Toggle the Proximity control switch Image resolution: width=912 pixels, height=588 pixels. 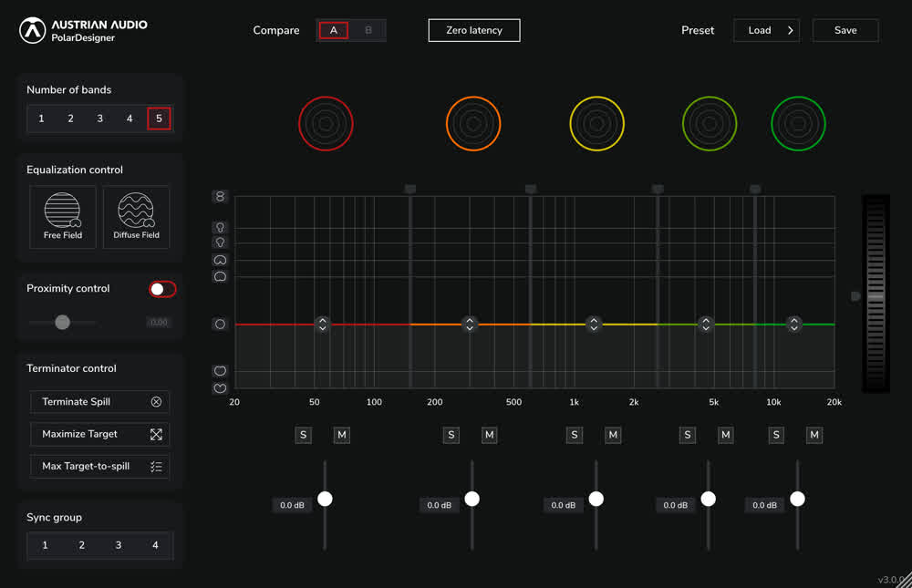tap(162, 289)
